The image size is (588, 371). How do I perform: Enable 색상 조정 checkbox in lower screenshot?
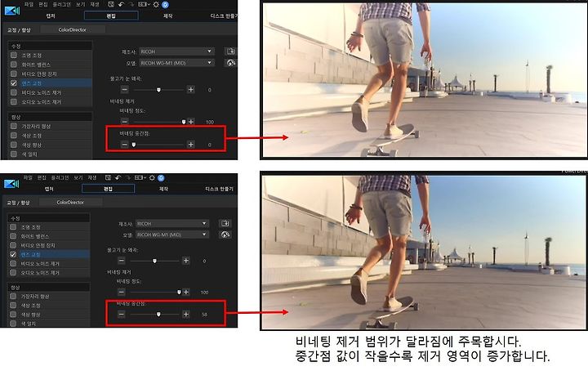pyautogui.click(x=13, y=306)
